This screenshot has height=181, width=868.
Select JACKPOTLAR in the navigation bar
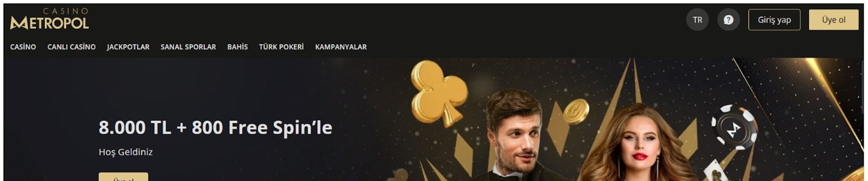128,47
